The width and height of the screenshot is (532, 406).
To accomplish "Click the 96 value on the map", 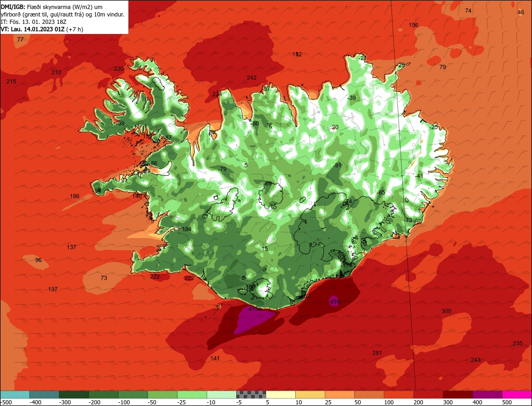I will coord(38,260).
